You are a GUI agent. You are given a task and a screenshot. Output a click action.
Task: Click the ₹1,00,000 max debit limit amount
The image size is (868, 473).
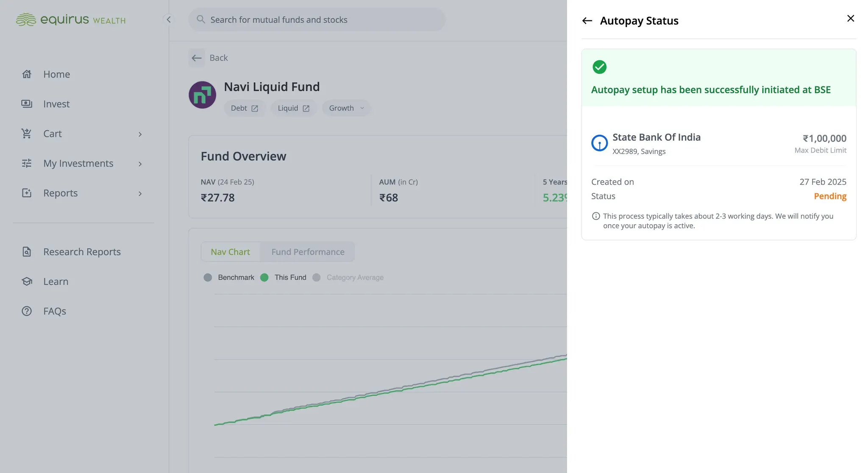824,138
